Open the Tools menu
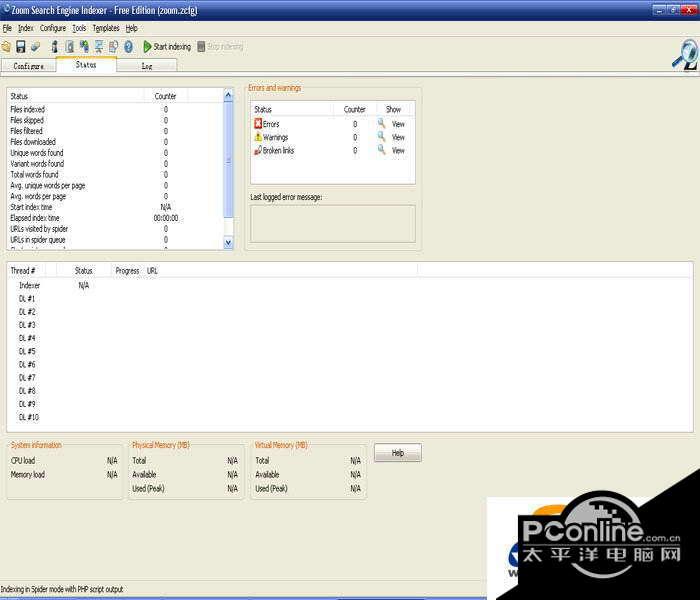Screen dimensions: 700x600 [79, 28]
